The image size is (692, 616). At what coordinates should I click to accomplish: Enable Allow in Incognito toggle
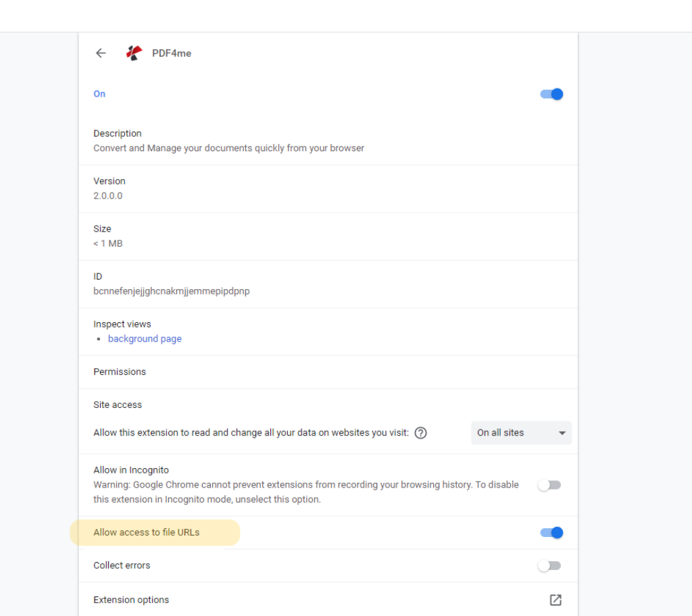point(549,485)
